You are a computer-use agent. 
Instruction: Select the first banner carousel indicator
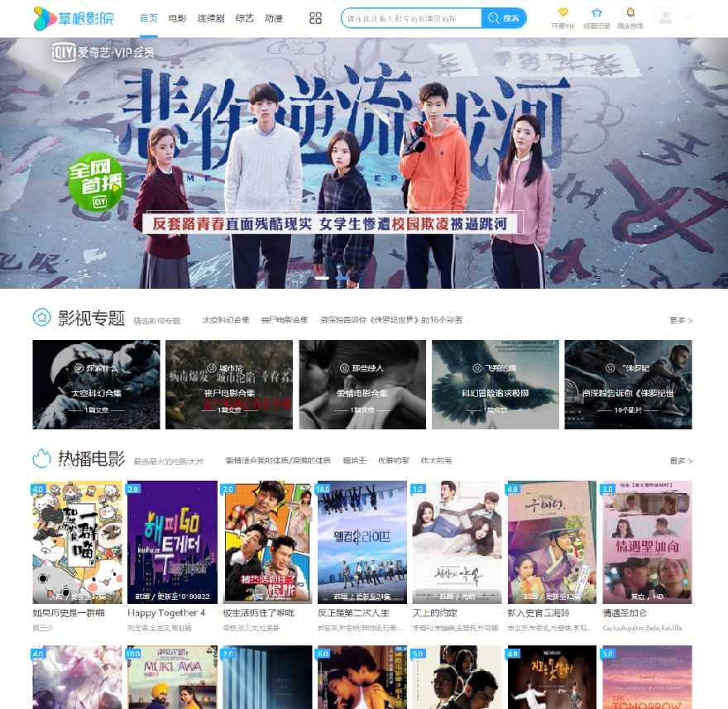tap(322, 278)
